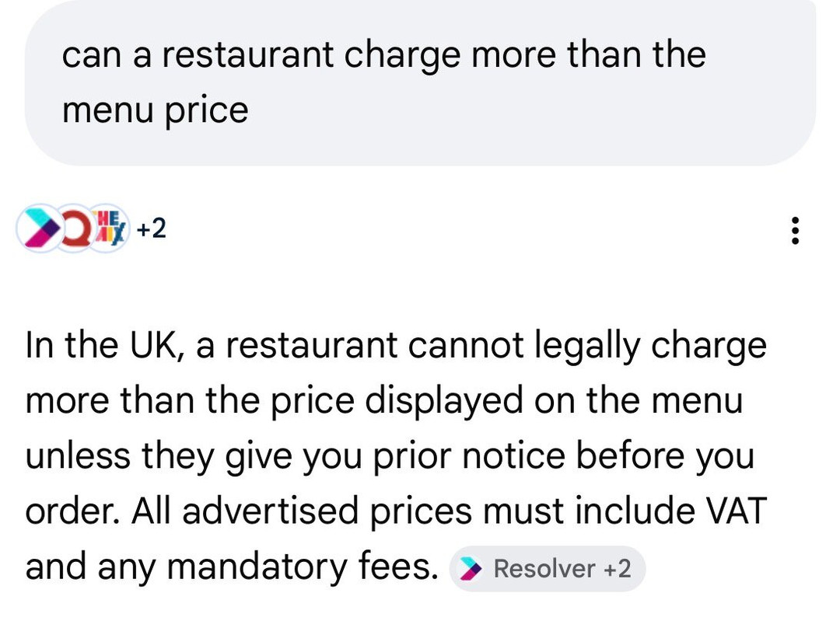This screenshot has width=840, height=628.
Task: Open the Resolver source icon in sources stack
Action: pos(40,229)
